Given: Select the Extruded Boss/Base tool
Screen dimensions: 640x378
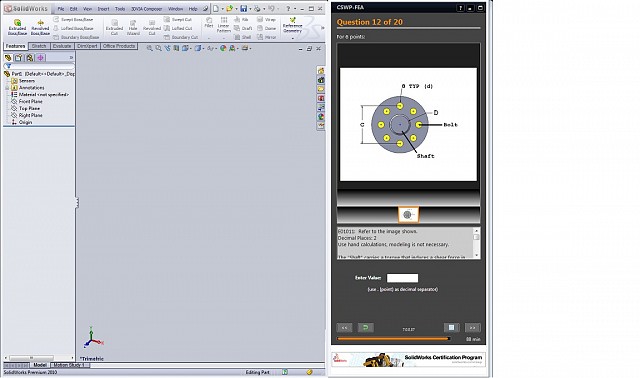Looking at the screenshot, I should click(x=17, y=27).
